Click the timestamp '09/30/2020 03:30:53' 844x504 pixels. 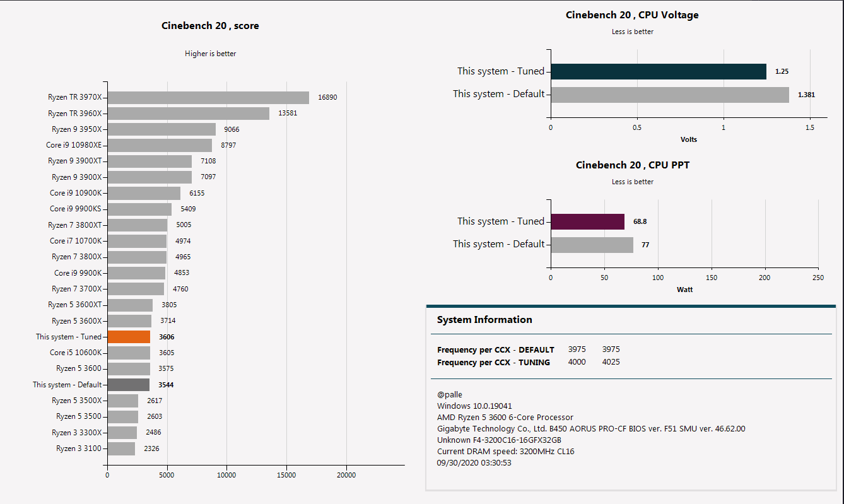click(474, 463)
